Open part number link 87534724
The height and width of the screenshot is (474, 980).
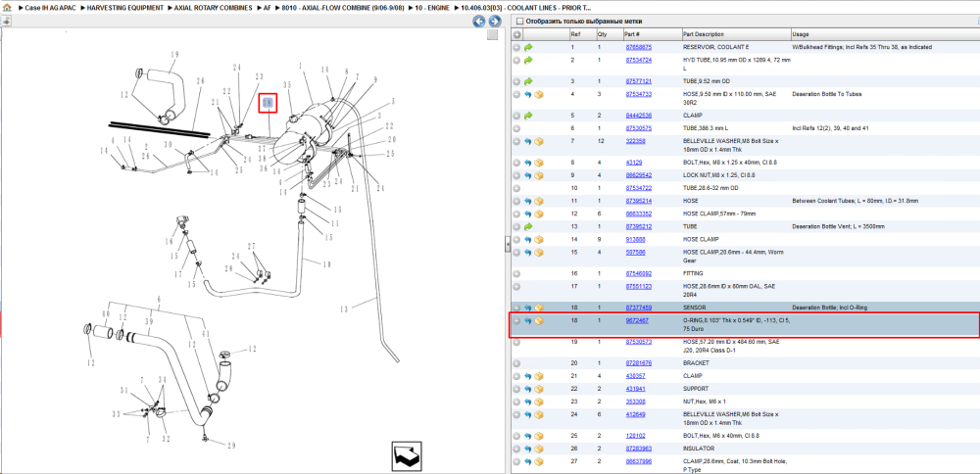pos(639,61)
